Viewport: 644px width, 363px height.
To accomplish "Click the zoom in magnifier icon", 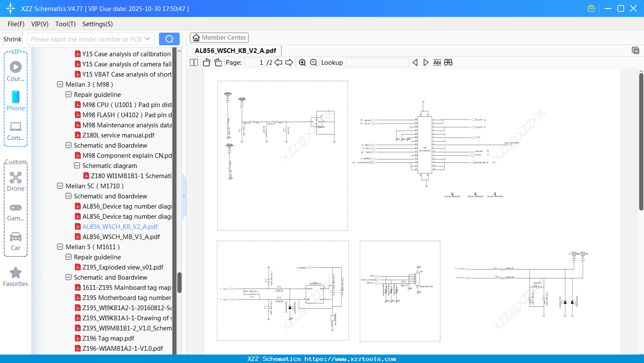I will click(x=302, y=63).
